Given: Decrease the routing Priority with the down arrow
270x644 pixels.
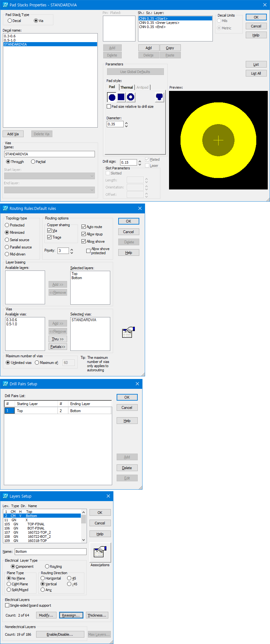Looking at the screenshot, I should tap(72, 253).
